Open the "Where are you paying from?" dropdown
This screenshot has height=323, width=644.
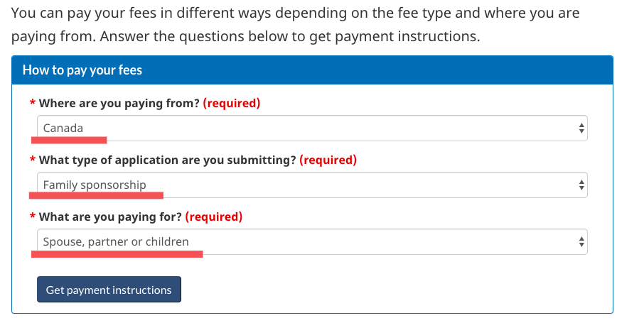pos(313,128)
